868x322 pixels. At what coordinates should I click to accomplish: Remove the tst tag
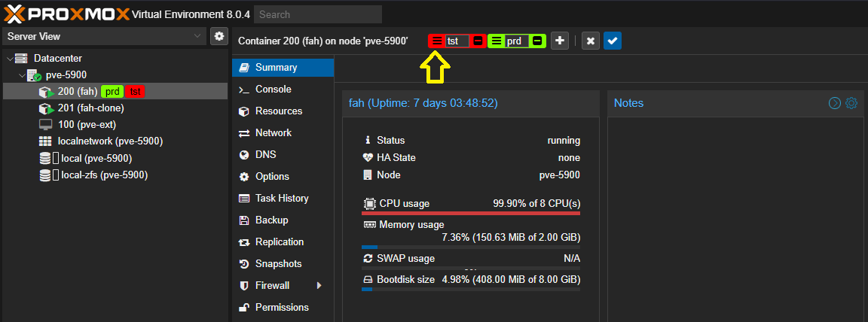[x=478, y=41]
